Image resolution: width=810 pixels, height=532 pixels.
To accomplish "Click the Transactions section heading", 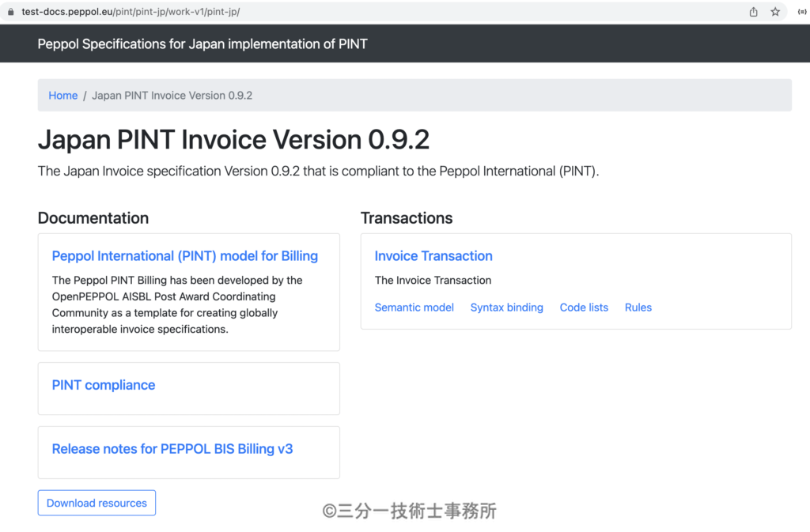I will point(407,218).
